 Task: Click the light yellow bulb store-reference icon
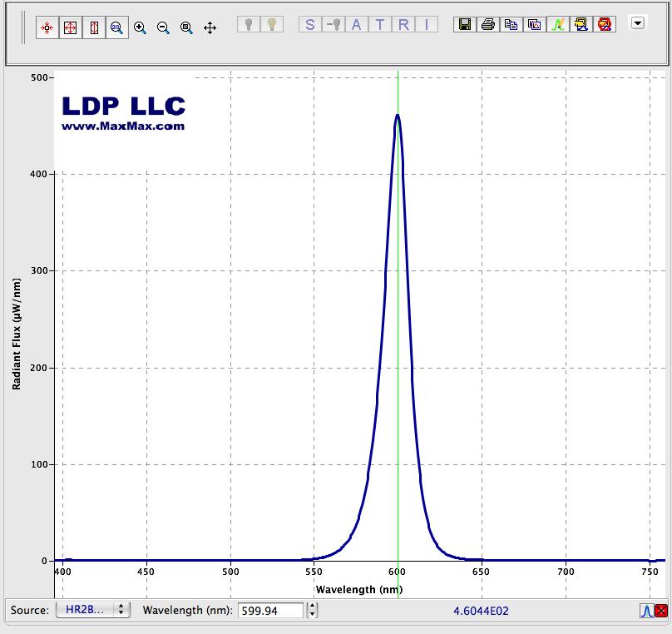click(272, 24)
